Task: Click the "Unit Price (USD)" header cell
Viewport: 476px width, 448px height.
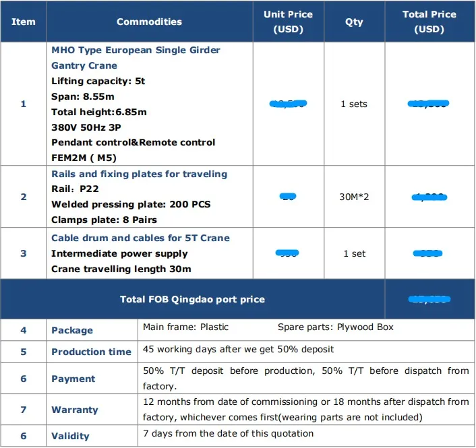Action: pyautogui.click(x=288, y=22)
